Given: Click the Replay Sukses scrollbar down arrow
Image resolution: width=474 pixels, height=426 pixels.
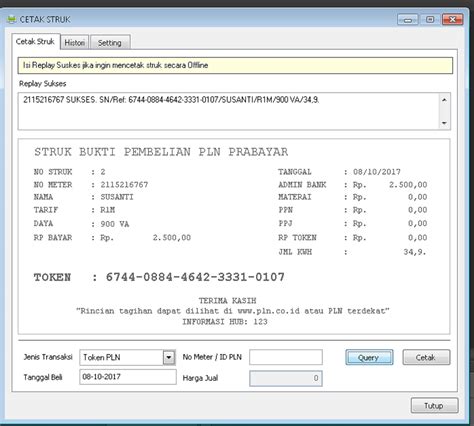Looking at the screenshot, I should coord(444,123).
